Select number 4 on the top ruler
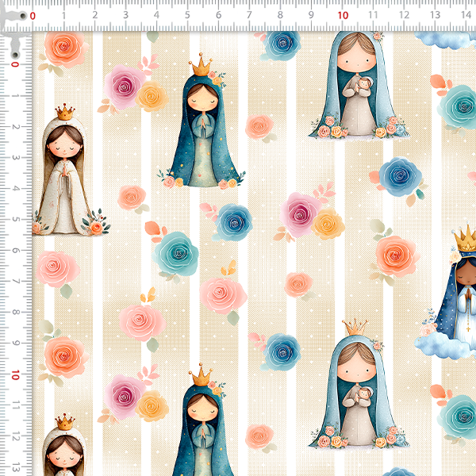The image size is (476, 476). 156,15
